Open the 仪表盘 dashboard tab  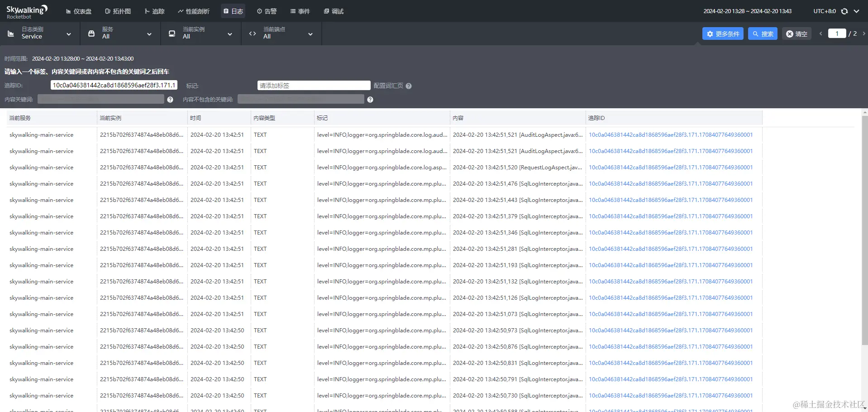coord(78,11)
